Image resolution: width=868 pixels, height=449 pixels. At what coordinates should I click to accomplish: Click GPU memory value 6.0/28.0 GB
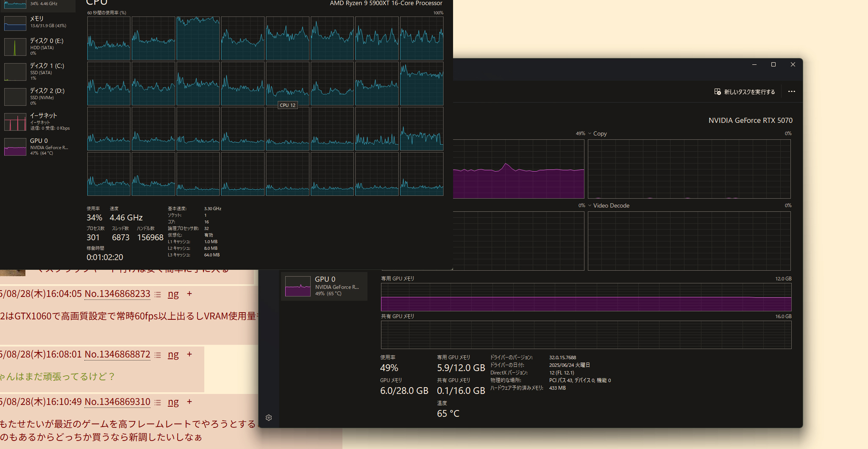tap(404, 391)
